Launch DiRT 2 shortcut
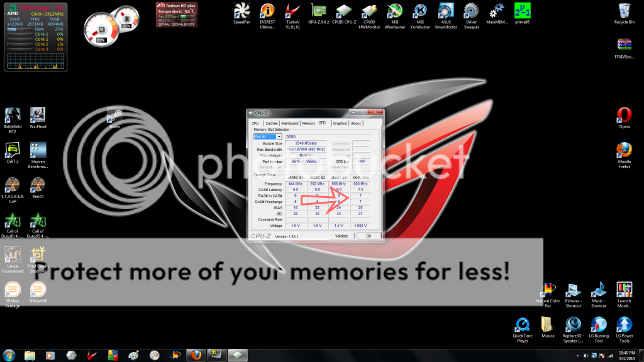644x362 pixels. tap(13, 153)
